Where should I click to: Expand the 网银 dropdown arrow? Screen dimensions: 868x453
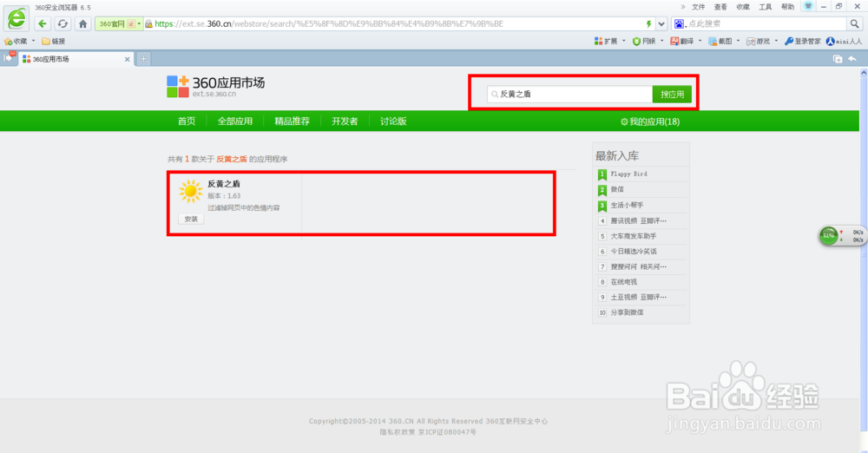point(662,41)
